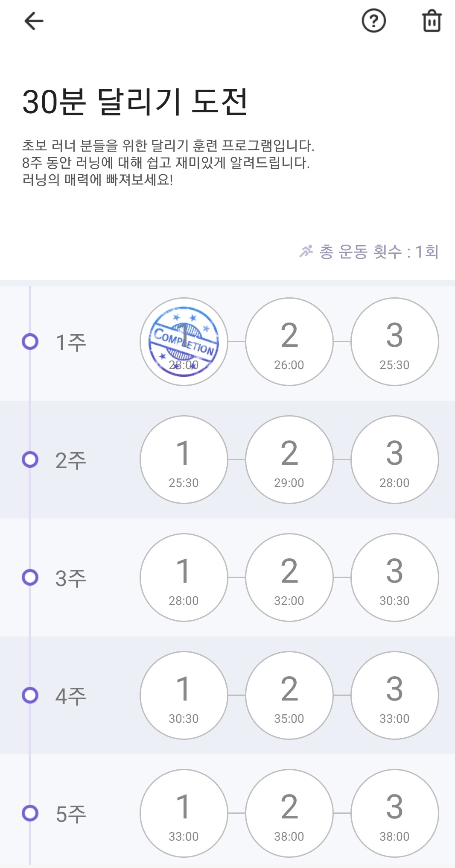Screen dimensions: 455x868
Task: Open week 4 session 1 (30:30)
Action: click(x=184, y=695)
